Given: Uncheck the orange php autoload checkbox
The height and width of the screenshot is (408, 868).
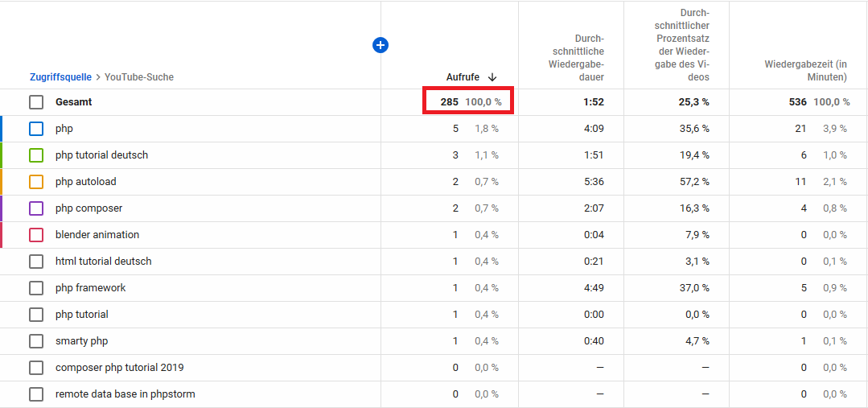Looking at the screenshot, I should (36, 182).
